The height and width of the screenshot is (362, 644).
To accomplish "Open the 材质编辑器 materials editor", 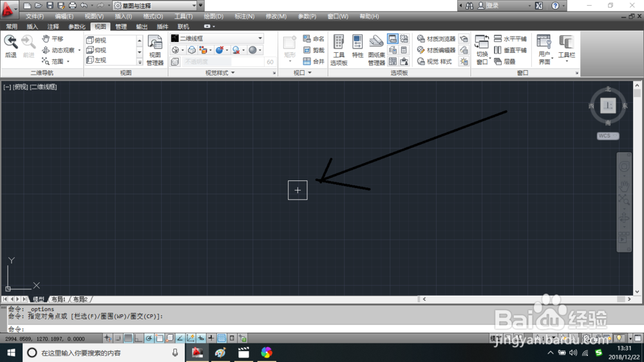I will tap(436, 50).
